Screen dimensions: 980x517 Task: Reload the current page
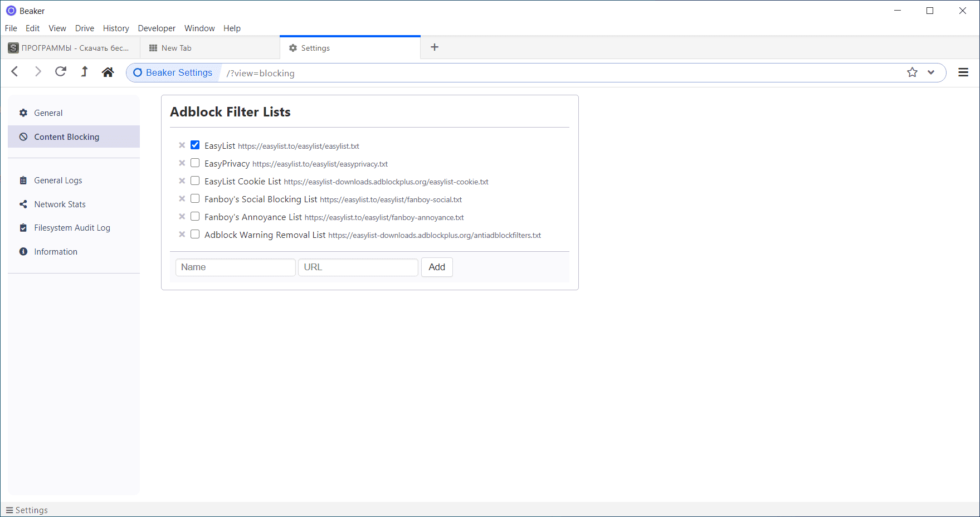point(61,72)
